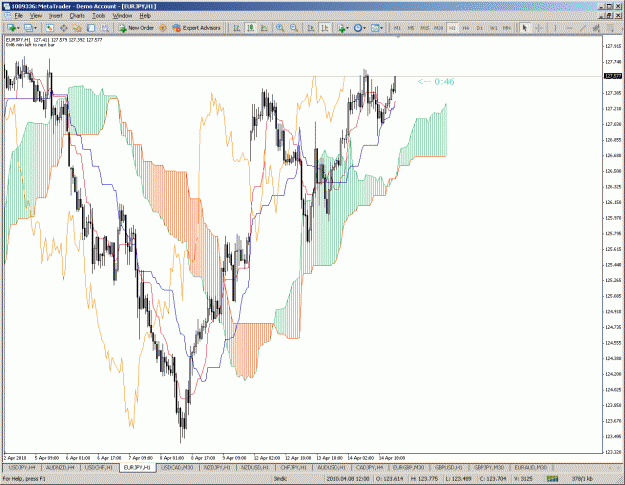Open the Window menu

pyautogui.click(x=122, y=16)
